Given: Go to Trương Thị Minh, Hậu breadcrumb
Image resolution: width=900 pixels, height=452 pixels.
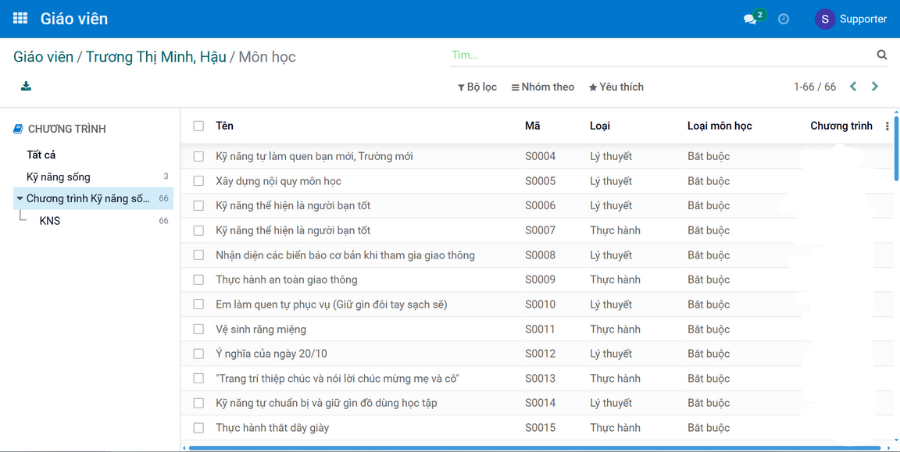Looking at the screenshot, I should click(156, 57).
